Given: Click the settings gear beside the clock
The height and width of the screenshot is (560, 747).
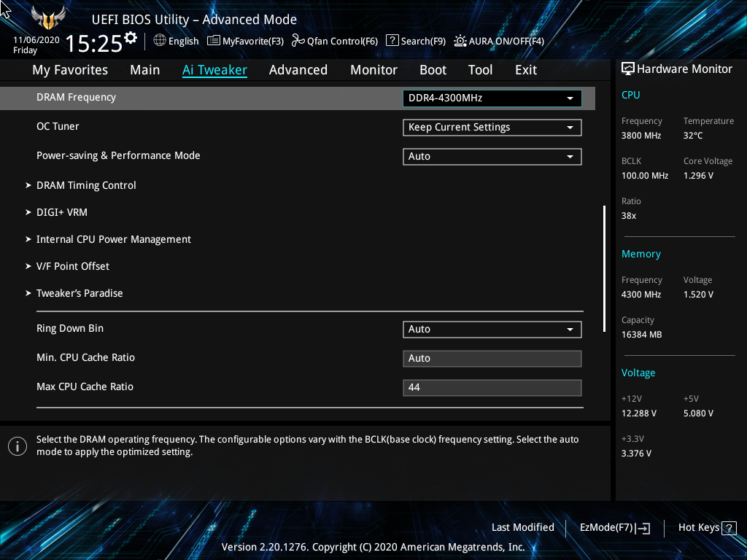Looking at the screenshot, I should coord(131,38).
